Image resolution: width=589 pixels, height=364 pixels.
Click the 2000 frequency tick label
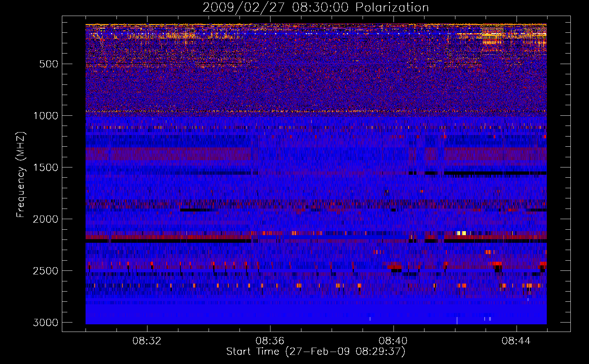point(46,219)
